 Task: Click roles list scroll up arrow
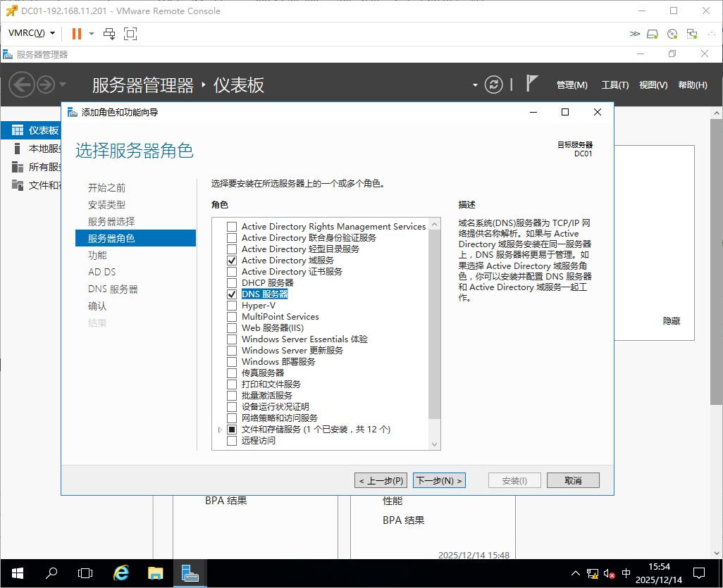[x=434, y=225]
